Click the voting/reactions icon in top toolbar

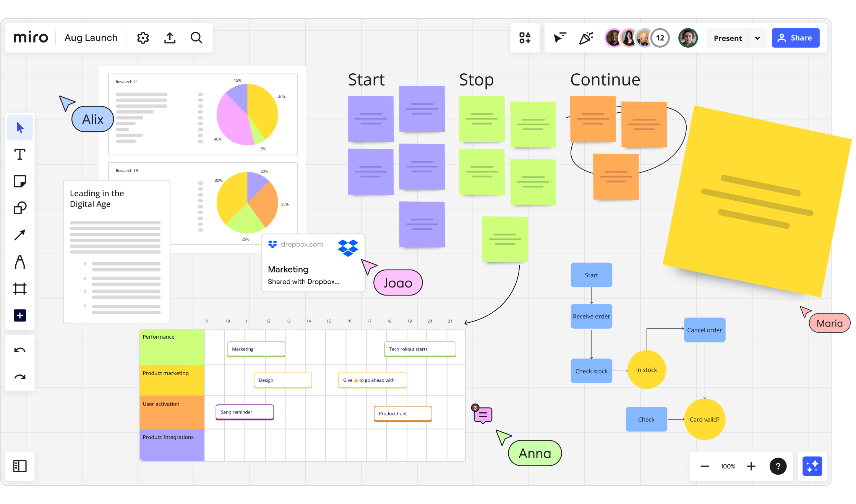tap(586, 37)
